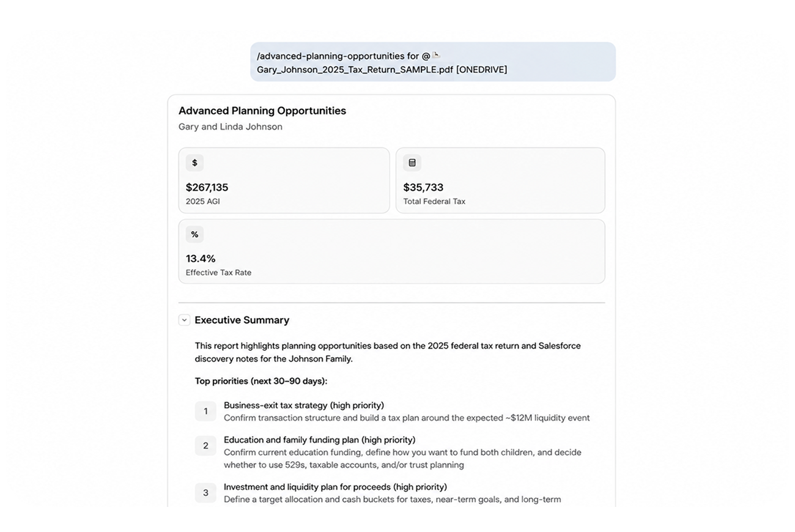Click the file icon after the @ symbol

tap(437, 55)
